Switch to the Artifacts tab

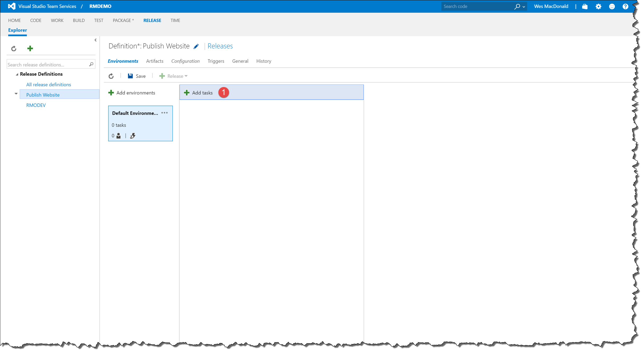coord(155,61)
